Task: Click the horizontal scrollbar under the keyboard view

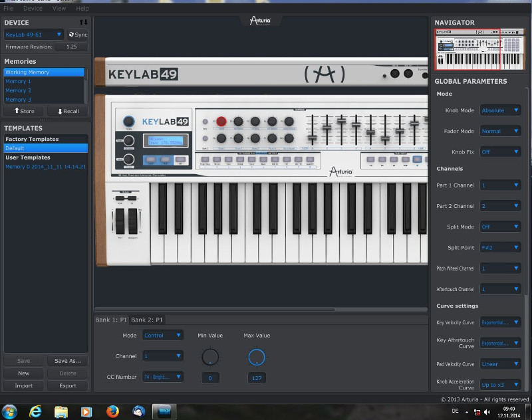Action: coord(215,310)
